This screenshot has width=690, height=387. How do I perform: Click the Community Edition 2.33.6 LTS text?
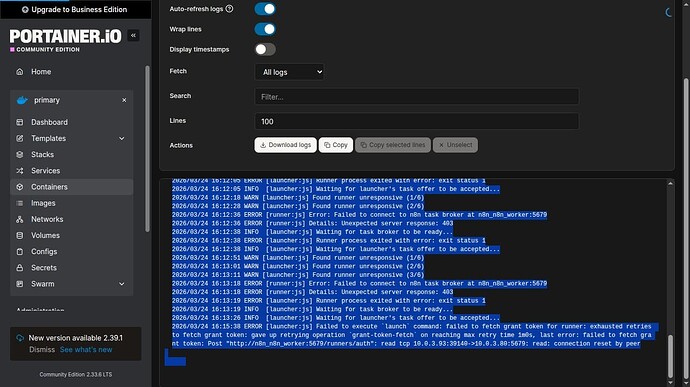76,375
